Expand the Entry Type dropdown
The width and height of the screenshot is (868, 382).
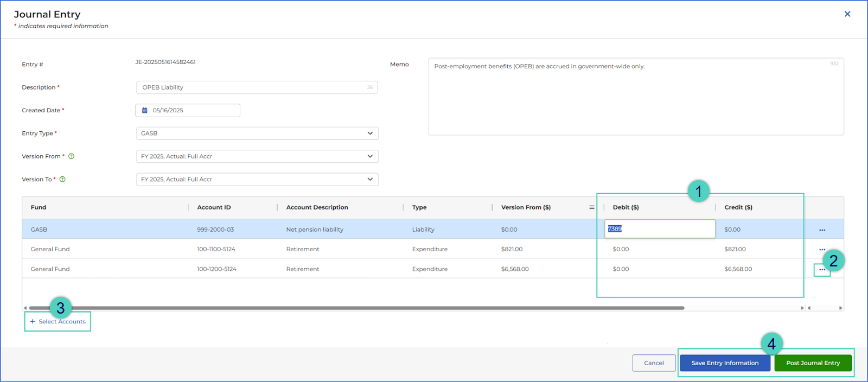coord(257,133)
